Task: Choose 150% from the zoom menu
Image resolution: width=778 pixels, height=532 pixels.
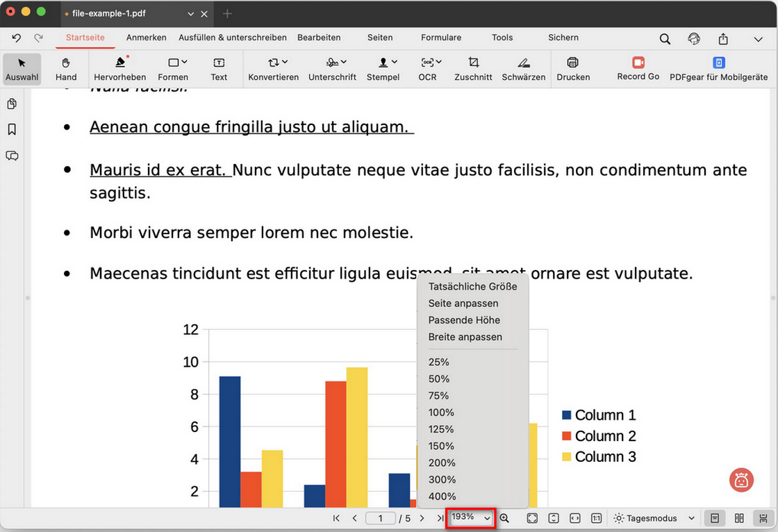Action: (441, 446)
